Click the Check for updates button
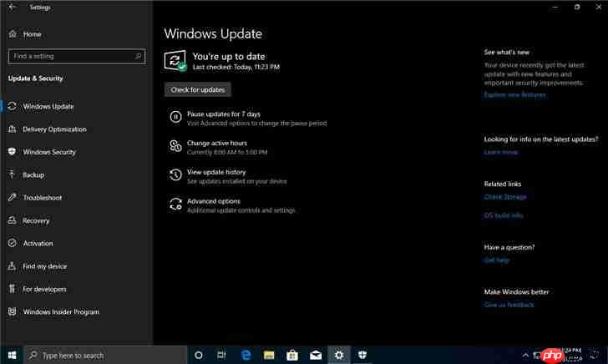Viewport: 608px width, 364px height. (x=198, y=89)
